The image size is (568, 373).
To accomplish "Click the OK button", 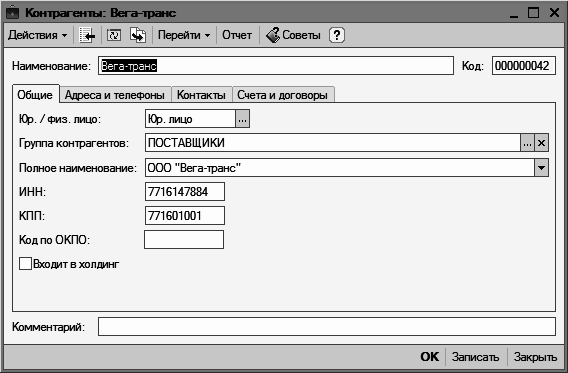I will (429, 357).
